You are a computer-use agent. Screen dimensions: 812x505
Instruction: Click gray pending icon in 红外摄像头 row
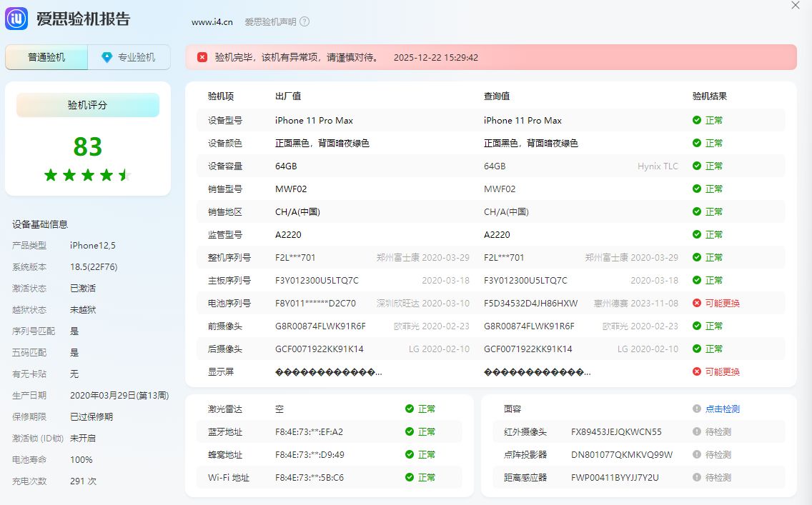click(x=696, y=431)
